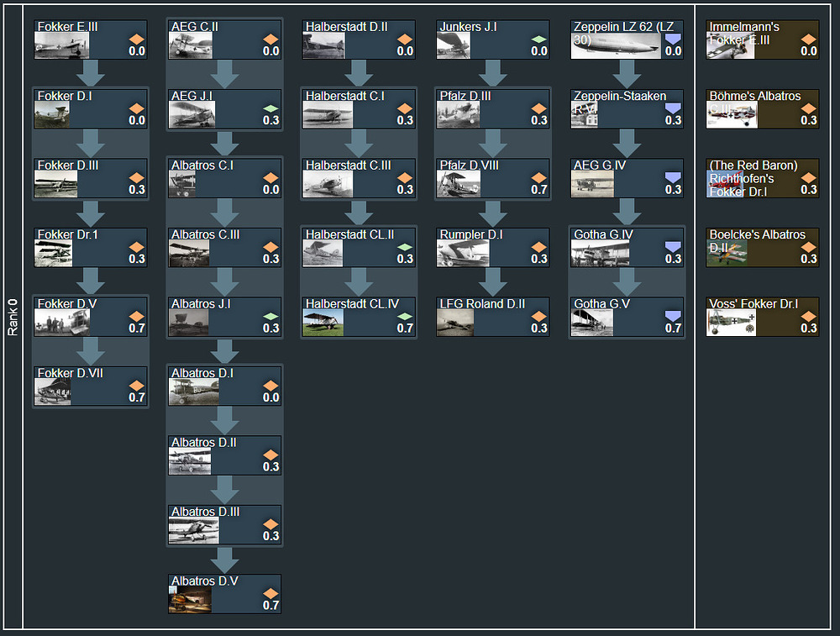The height and width of the screenshot is (636, 840).
Task: Open the Zeppelin-Staaken R.V. name link
Action: coord(619,97)
